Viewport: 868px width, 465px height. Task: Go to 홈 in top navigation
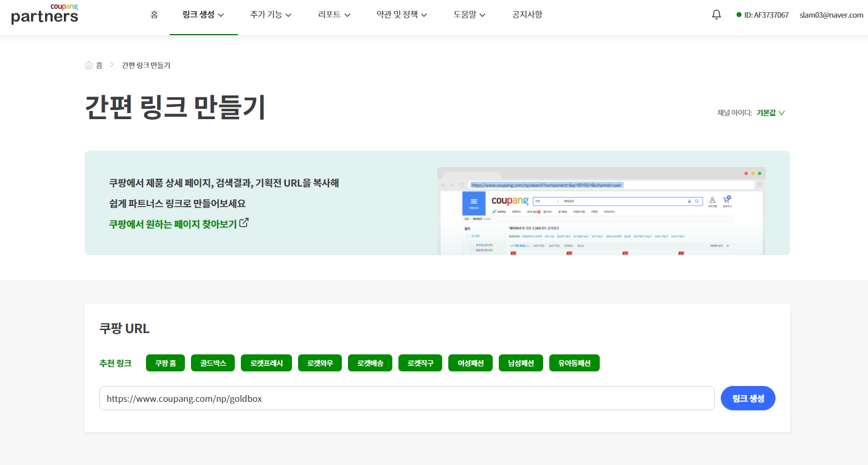(x=154, y=15)
